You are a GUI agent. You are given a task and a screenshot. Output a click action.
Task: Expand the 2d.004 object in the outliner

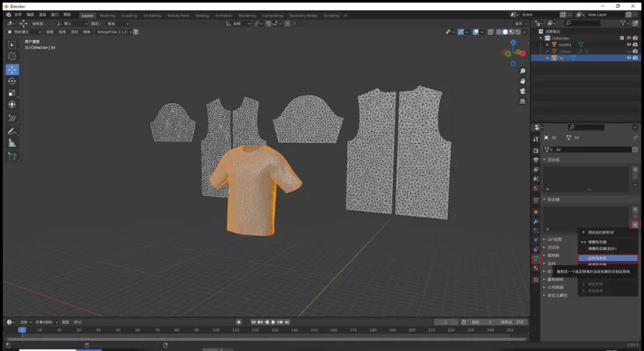(547, 44)
